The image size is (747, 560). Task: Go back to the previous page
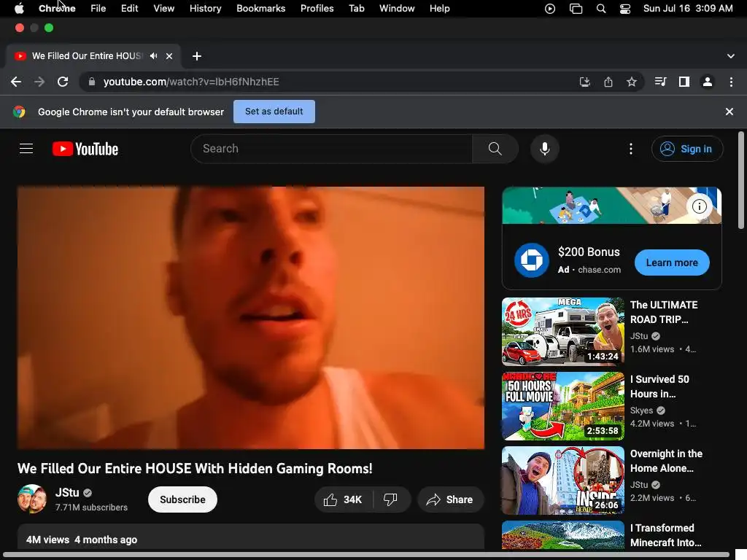click(16, 82)
